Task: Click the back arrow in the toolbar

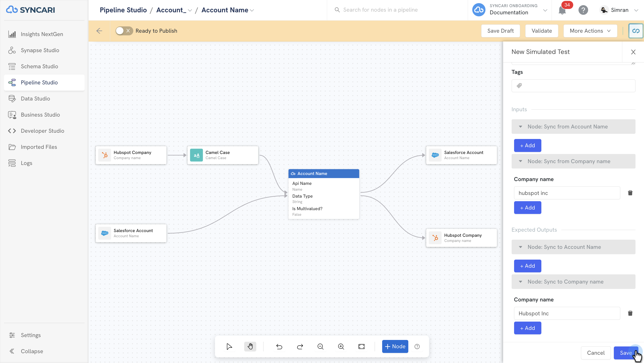Action: click(x=99, y=31)
